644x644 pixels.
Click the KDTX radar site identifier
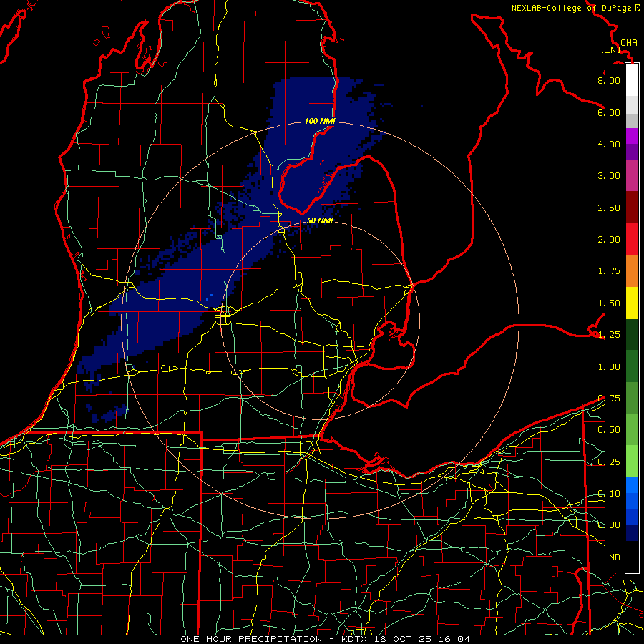(355, 639)
